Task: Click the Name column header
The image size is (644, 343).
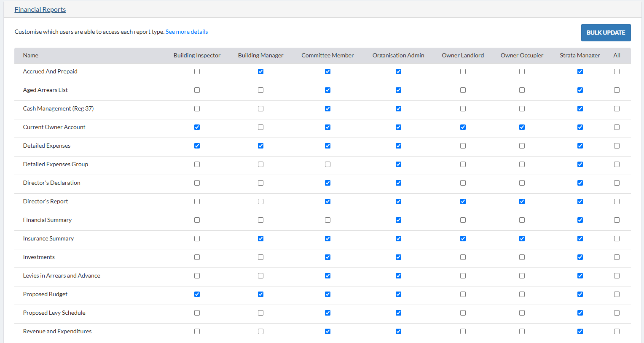Action: pyautogui.click(x=30, y=55)
